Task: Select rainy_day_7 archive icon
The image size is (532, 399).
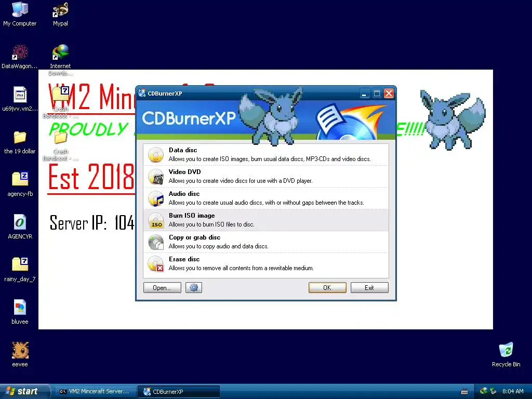Action: (x=20, y=264)
